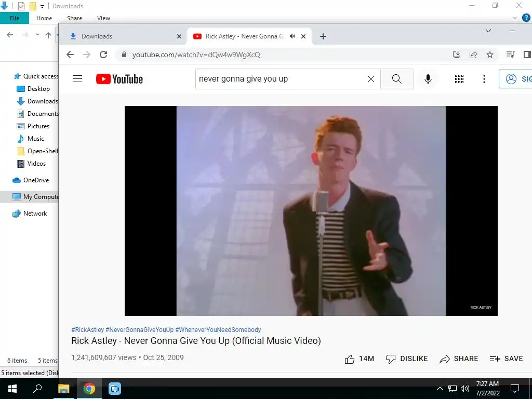Open YouTube settings three-dot menu
Image resolution: width=532 pixels, height=399 pixels.
point(484,79)
